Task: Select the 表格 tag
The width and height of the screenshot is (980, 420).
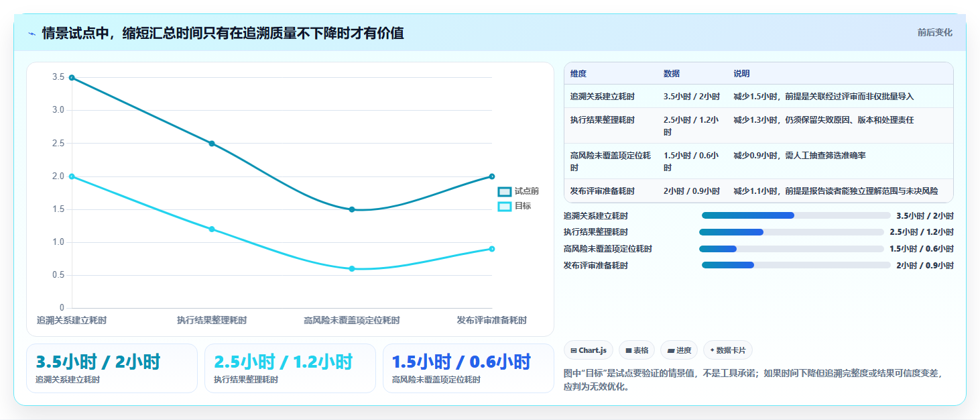Action: (637, 350)
